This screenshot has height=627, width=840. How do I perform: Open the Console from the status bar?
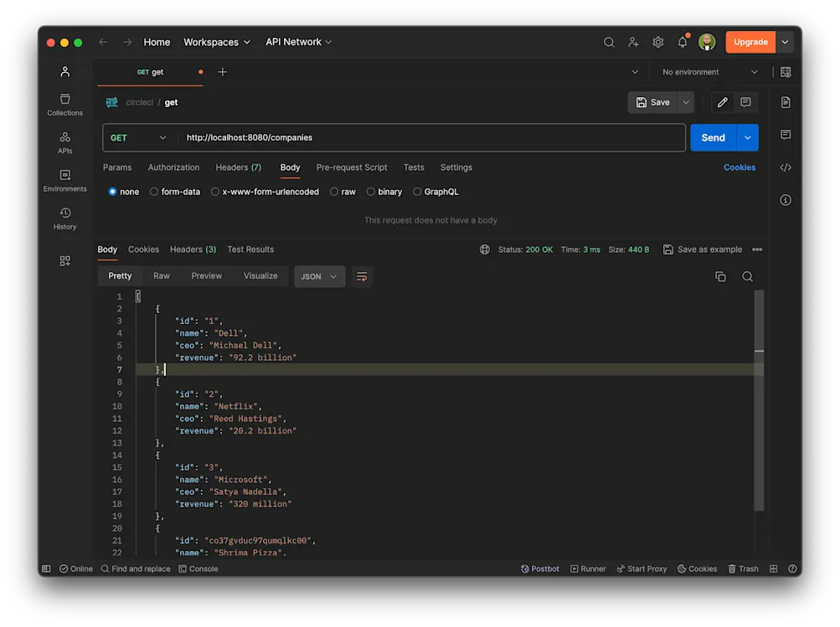198,568
